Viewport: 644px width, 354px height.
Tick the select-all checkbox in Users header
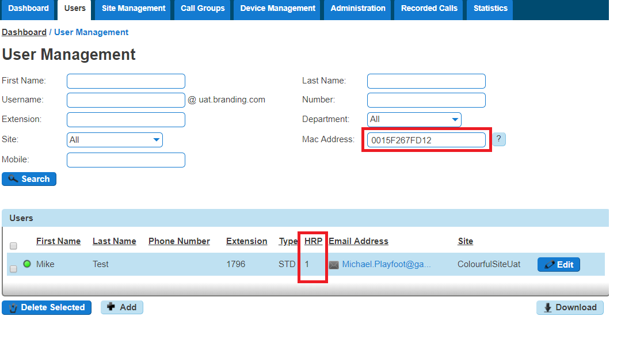[x=14, y=246]
